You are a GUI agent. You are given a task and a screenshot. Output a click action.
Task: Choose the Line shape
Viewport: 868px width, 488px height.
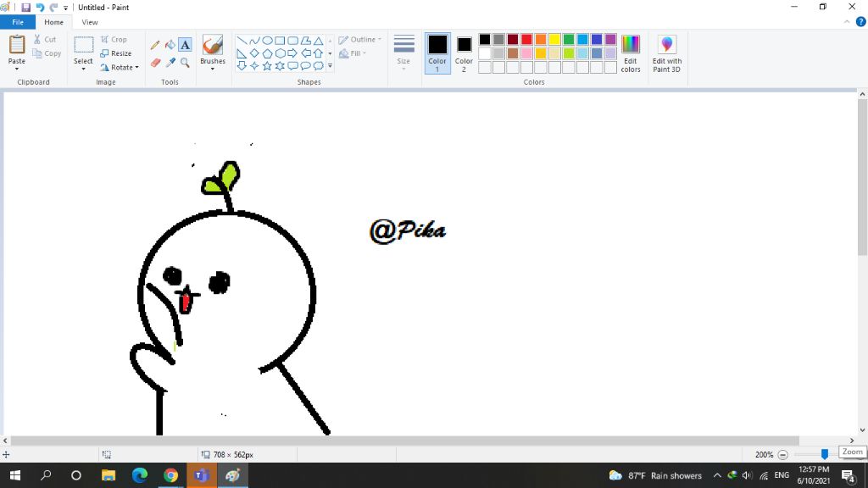(242, 41)
